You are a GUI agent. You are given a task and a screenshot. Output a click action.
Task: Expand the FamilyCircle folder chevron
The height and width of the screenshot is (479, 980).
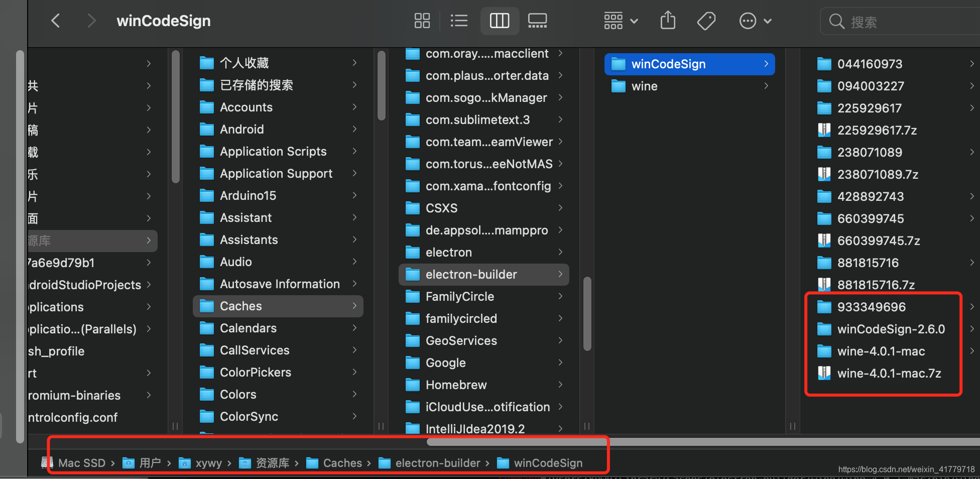coord(560,296)
